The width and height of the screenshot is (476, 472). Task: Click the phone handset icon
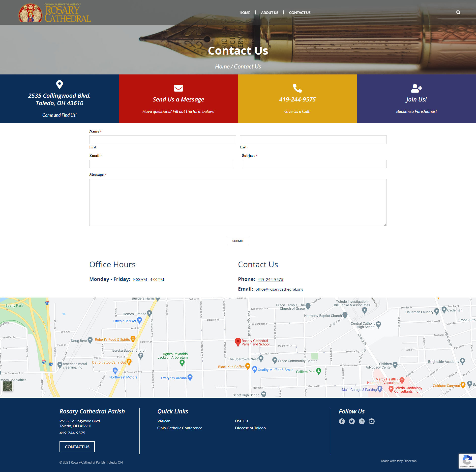point(297,88)
